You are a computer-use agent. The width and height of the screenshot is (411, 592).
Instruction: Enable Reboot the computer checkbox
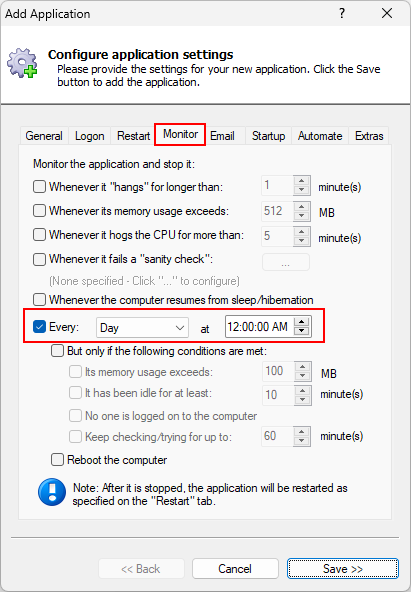(x=57, y=460)
